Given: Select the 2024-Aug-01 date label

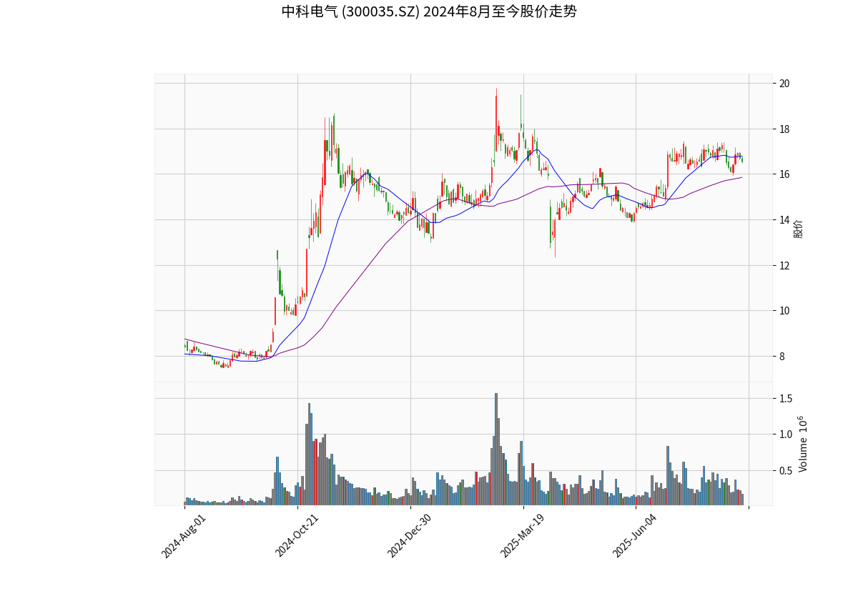Looking at the screenshot, I should (x=184, y=536).
